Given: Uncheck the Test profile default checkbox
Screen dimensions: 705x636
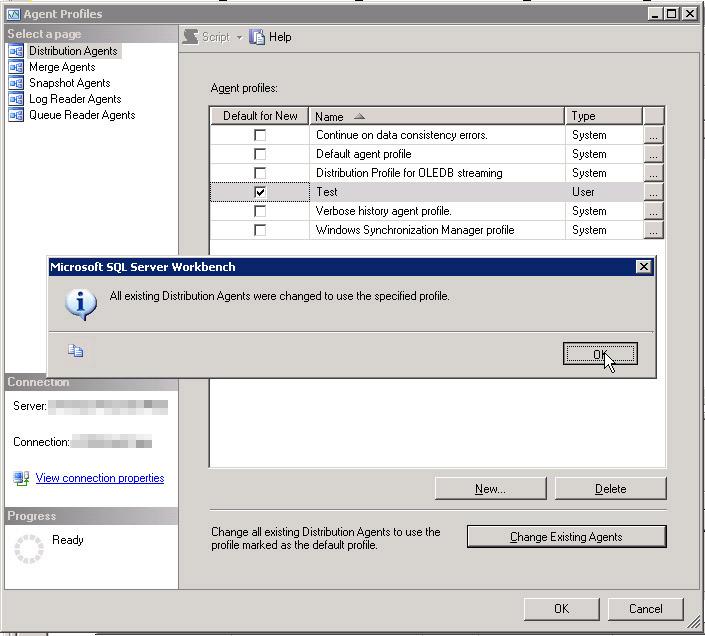Looking at the screenshot, I should click(260, 192).
